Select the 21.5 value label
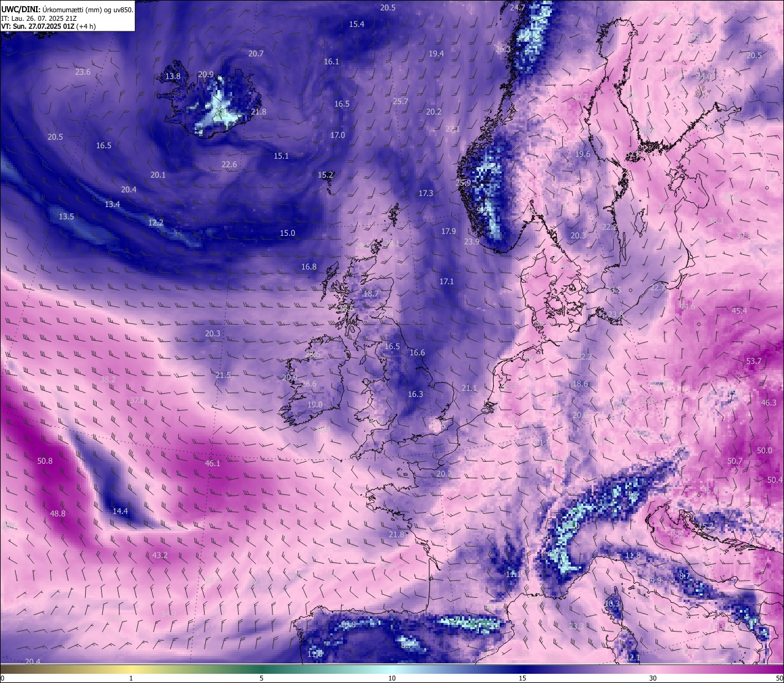784x683 pixels. (x=223, y=375)
